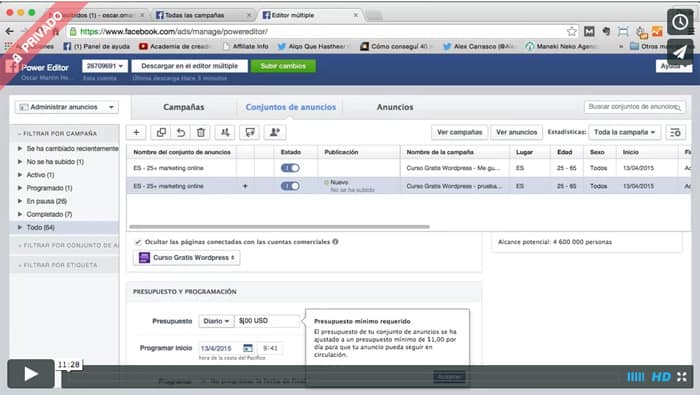Go back with the browser back arrow
700x395 pixels.
coord(9,31)
